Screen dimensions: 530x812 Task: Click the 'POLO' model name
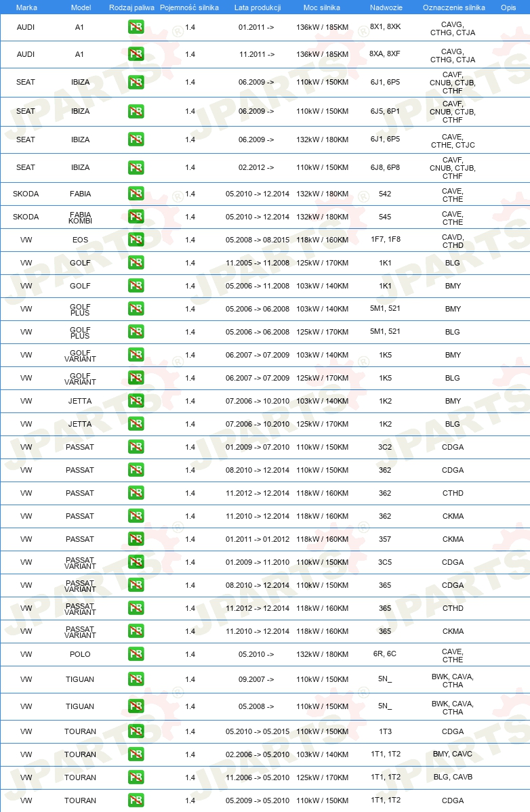click(80, 654)
